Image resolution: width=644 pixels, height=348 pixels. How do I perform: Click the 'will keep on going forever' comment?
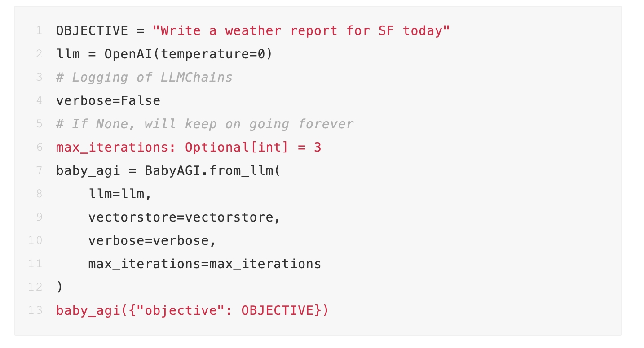tap(249, 124)
